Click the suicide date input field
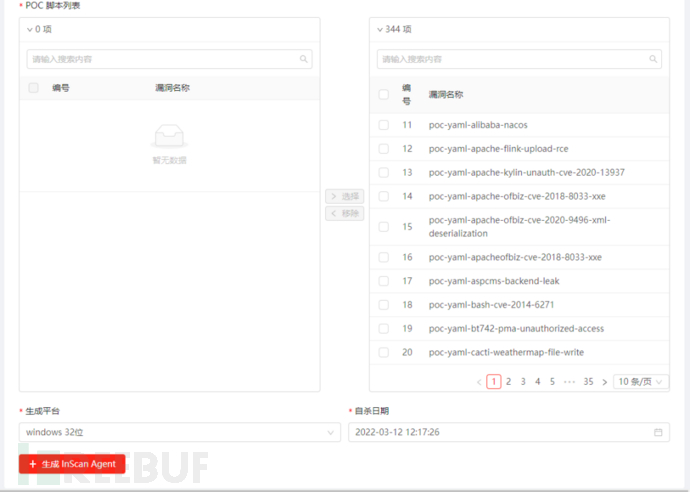Screen dimensions: 690x492 tap(509, 432)
